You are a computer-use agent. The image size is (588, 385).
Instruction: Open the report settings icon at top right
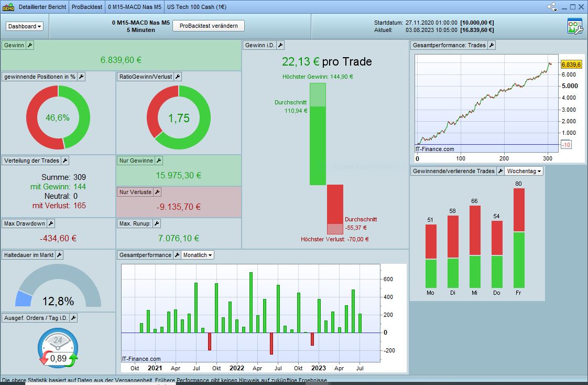(x=575, y=26)
